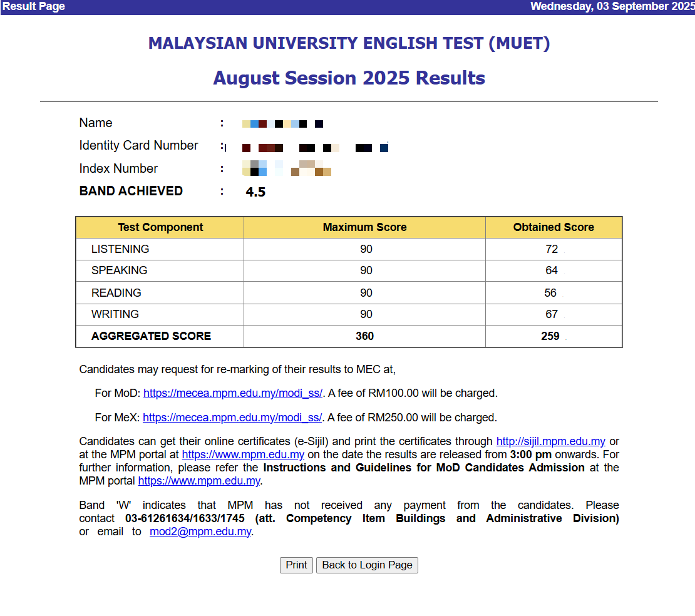The height and width of the screenshot is (616, 695).
Task: Select the LISTENING obtained score 72
Action: tap(552, 249)
